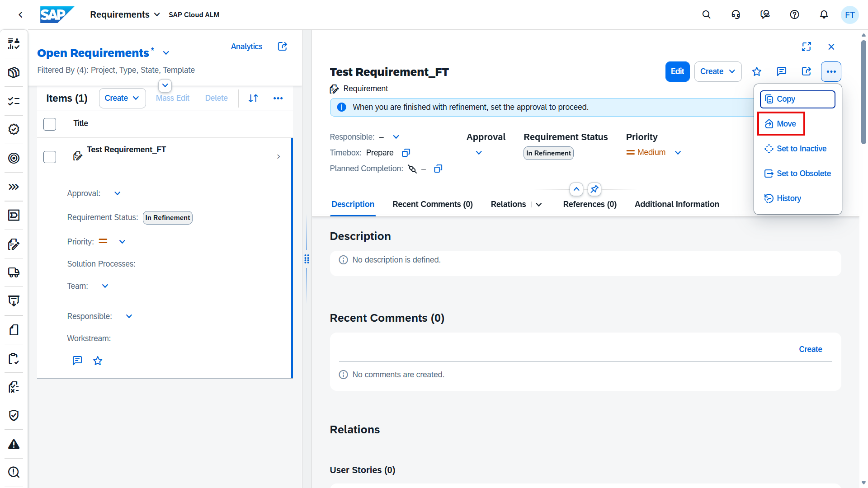Click the notifications bell icon
Image resolution: width=868 pixels, height=488 pixels.
click(824, 14)
